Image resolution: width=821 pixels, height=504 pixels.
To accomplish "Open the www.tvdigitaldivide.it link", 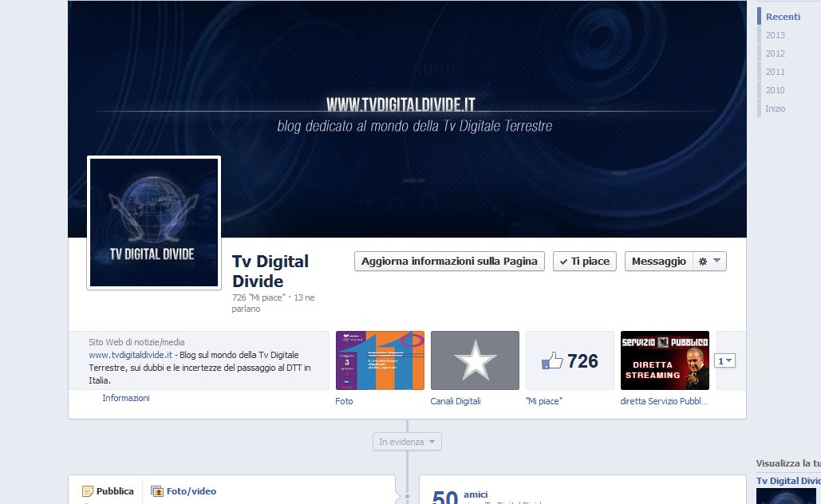I will 130,355.
